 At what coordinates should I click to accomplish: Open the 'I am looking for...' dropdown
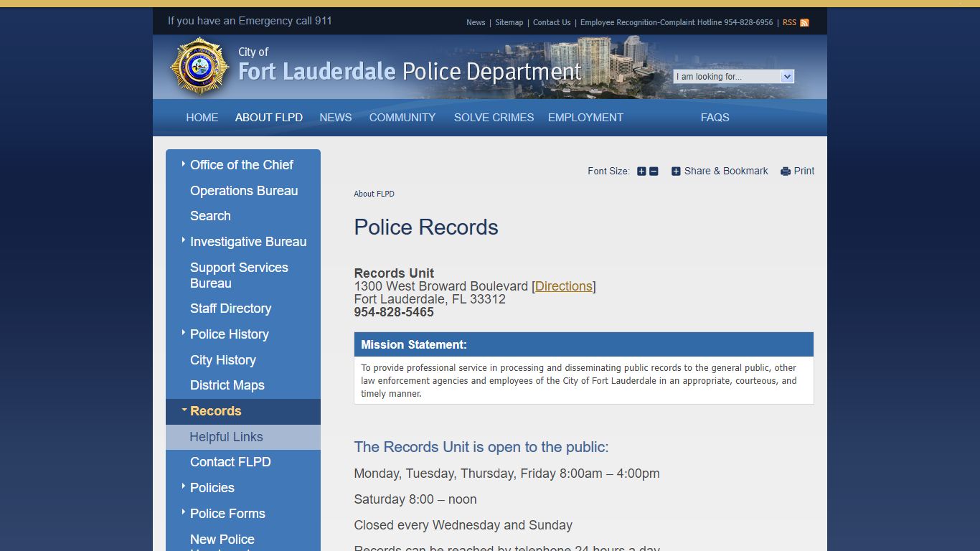(733, 76)
